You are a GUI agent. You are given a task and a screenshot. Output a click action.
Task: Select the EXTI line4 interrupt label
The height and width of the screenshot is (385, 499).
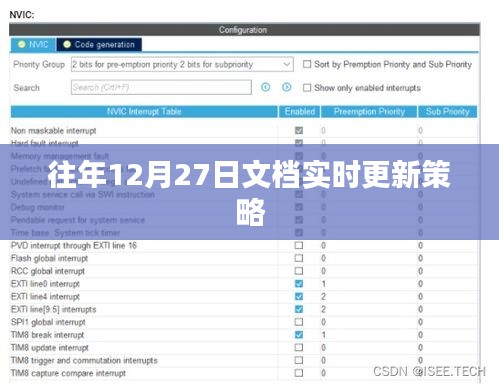(x=45, y=297)
